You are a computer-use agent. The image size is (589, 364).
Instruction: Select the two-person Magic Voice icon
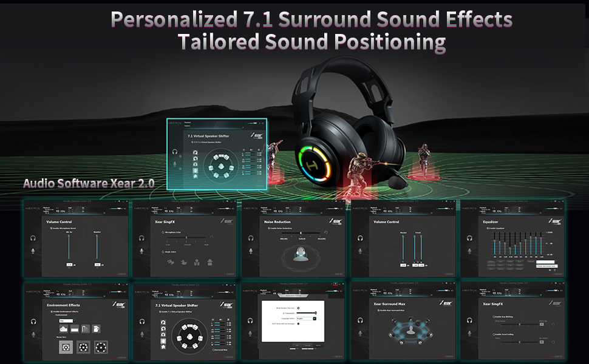197,262
